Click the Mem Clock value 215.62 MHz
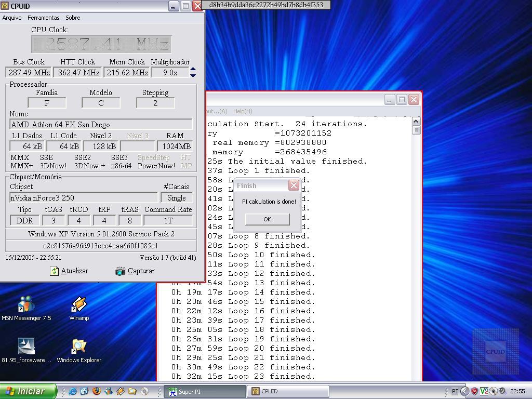 coord(127,73)
